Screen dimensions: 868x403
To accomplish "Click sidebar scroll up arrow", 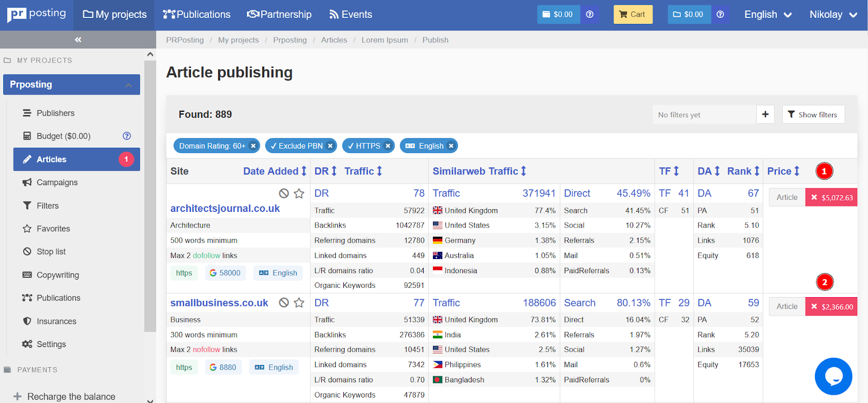I will (150, 54).
